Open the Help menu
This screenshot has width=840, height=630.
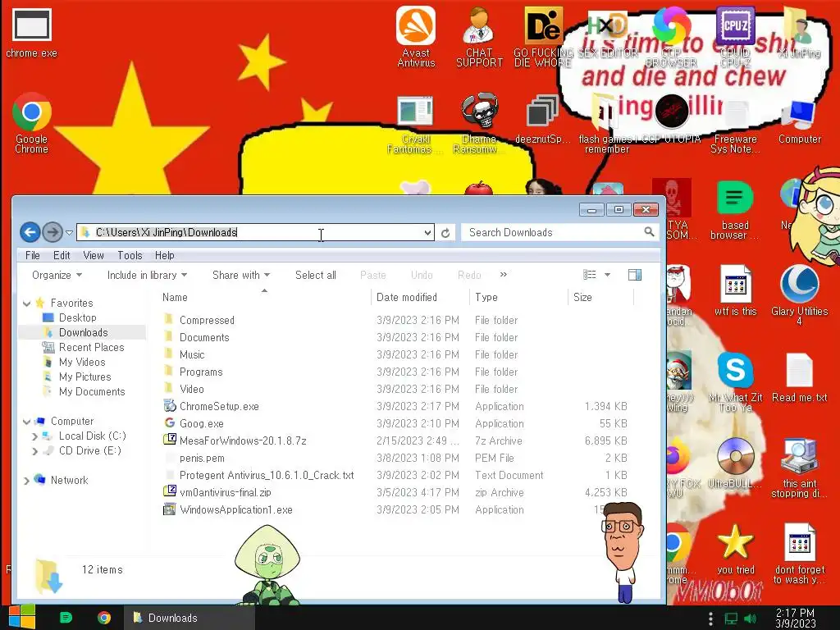click(x=164, y=255)
